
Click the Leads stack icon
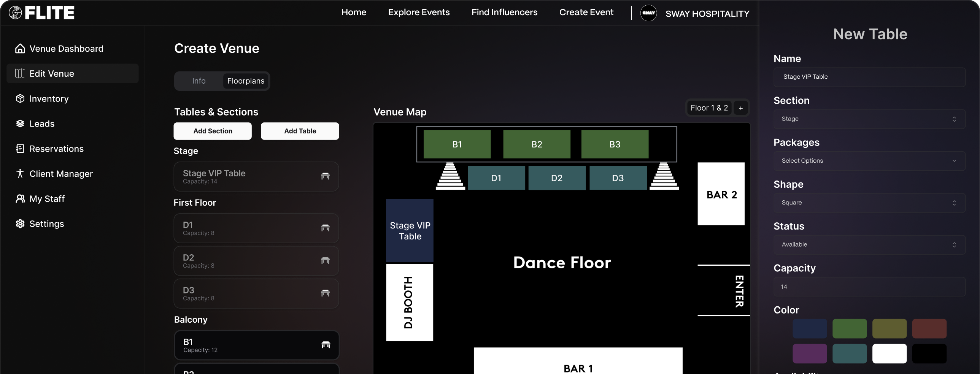coord(20,124)
